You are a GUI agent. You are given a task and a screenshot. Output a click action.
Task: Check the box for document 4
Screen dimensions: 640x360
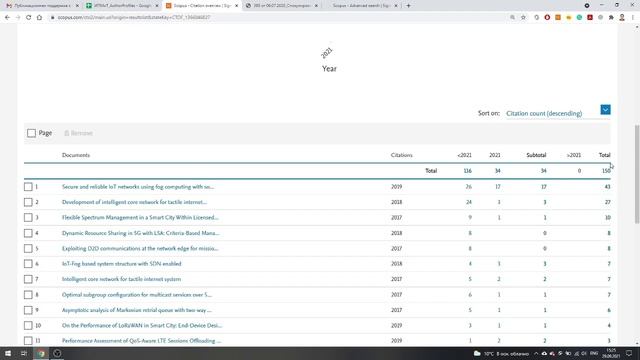pos(28,233)
